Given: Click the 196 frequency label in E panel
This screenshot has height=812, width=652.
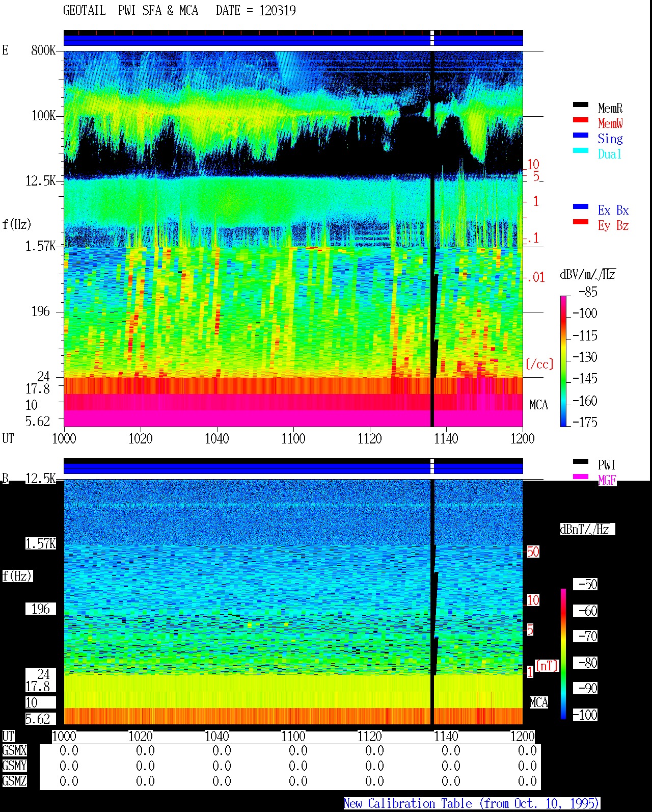Looking at the screenshot, I should 41,311.
